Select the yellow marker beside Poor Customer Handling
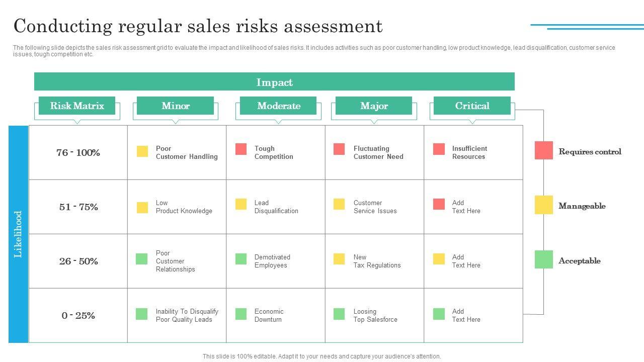 click(142, 151)
